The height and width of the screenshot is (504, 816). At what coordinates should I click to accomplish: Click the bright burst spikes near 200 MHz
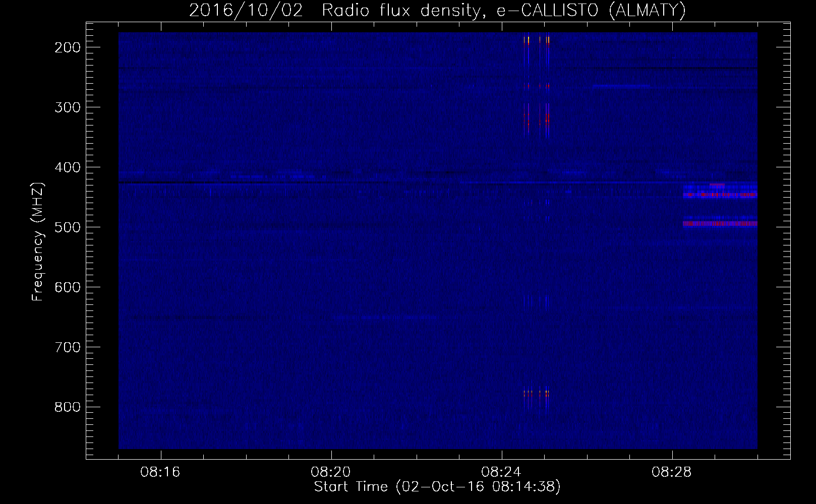[x=537, y=40]
